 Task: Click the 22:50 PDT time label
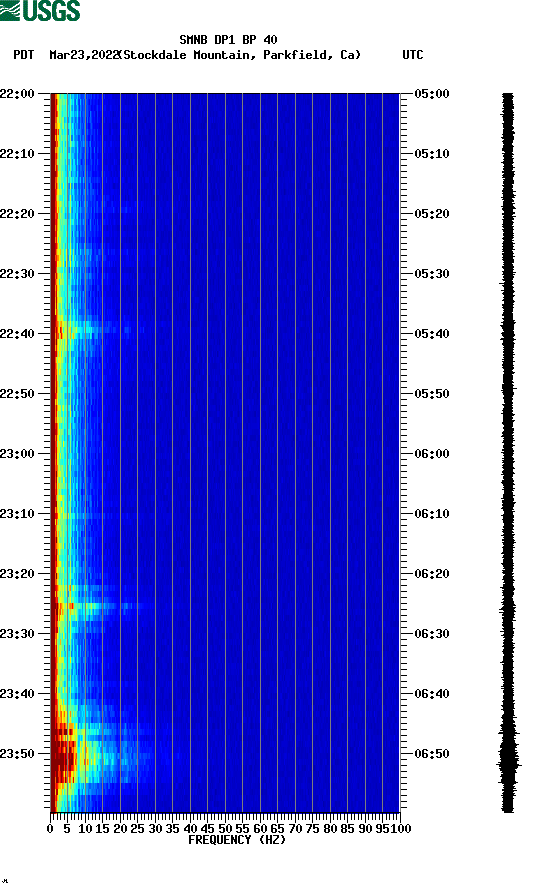click(17, 394)
